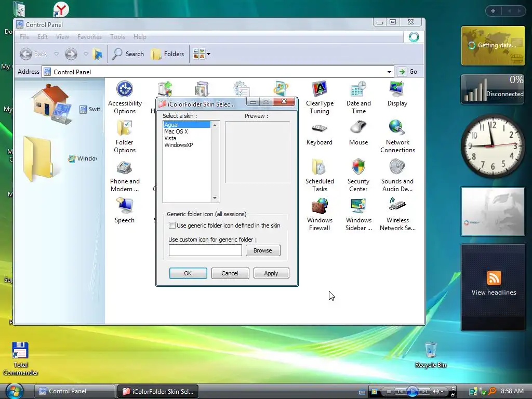Select the Vista skin
The height and width of the screenshot is (399, 532).
[x=187, y=138]
